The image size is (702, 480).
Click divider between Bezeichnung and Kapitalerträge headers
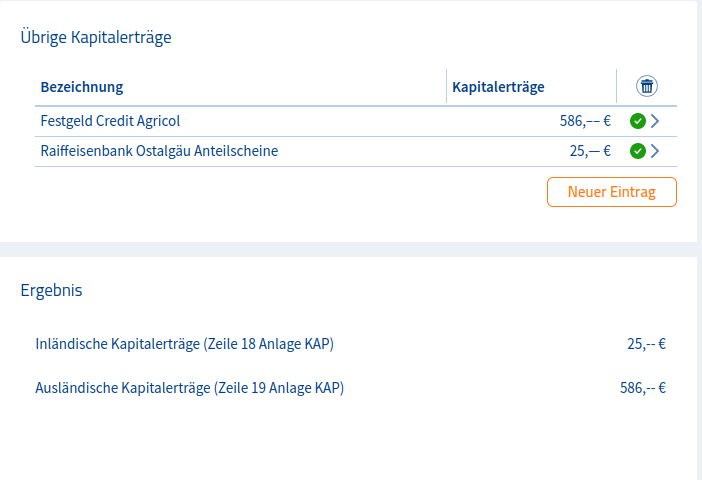446,87
